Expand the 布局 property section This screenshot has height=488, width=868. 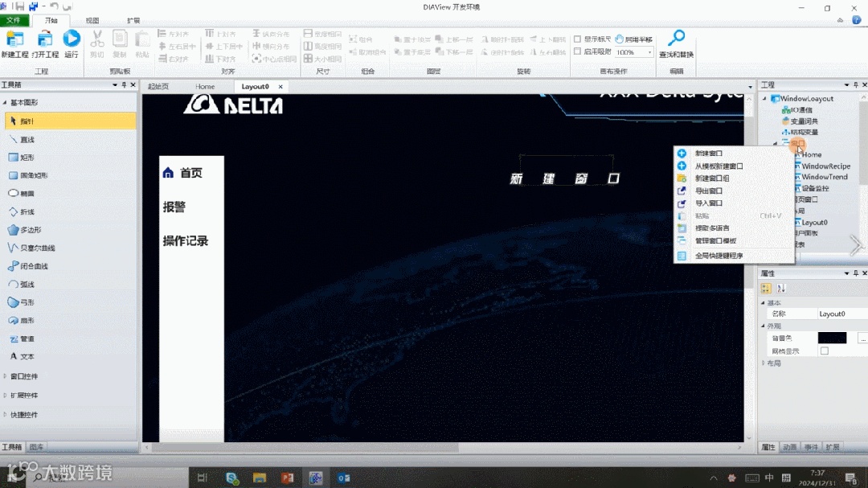click(763, 363)
